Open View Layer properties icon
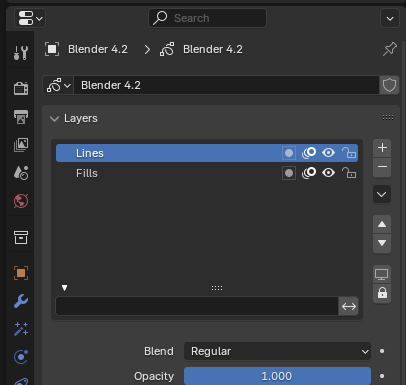The height and width of the screenshot is (385, 406). [x=21, y=145]
